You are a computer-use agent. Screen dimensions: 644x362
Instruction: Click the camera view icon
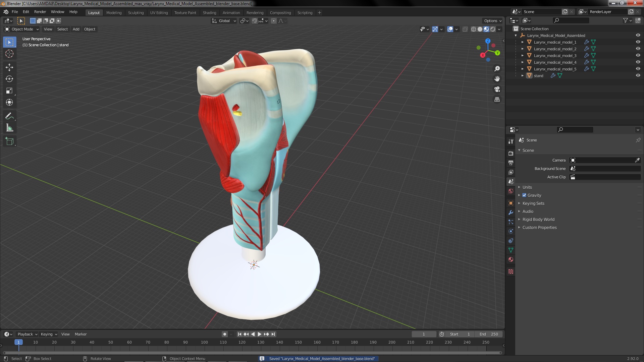coord(497,89)
